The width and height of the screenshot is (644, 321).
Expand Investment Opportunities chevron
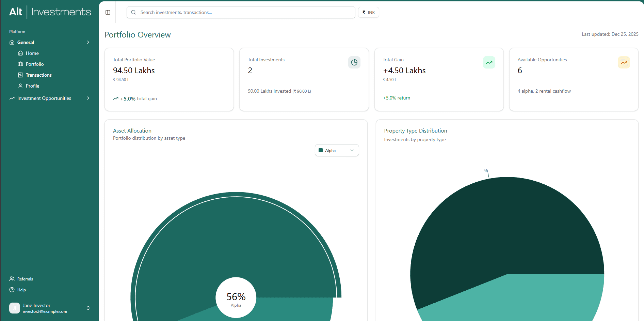click(88, 98)
